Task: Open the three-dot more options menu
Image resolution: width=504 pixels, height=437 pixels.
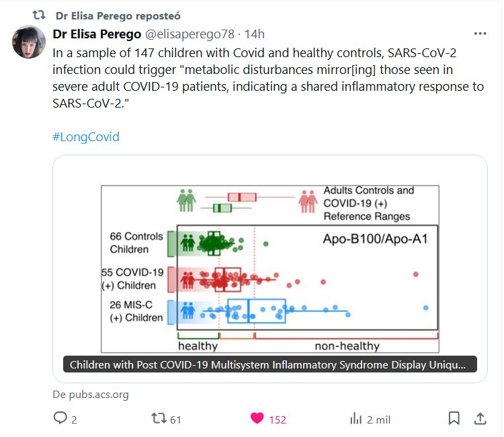Action: click(480, 34)
